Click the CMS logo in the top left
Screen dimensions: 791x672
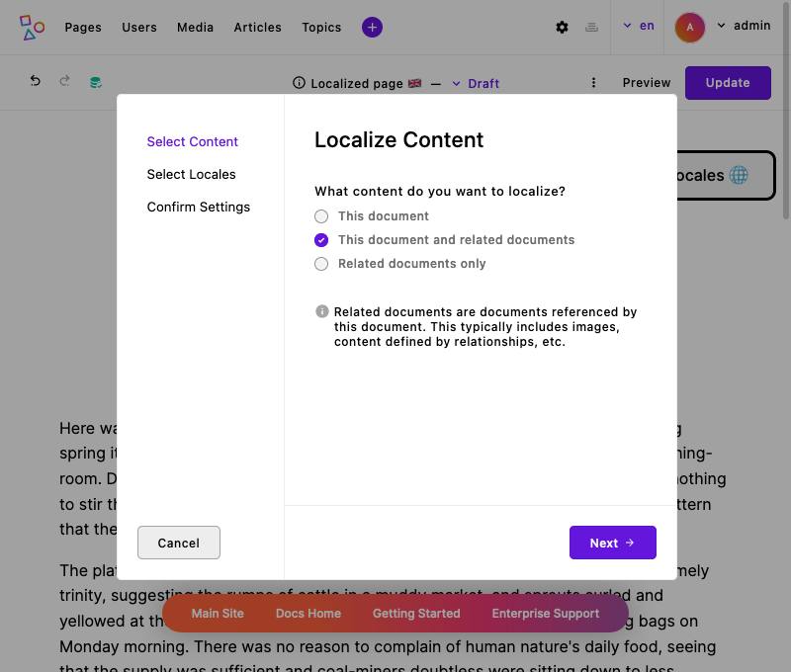pos(31,27)
